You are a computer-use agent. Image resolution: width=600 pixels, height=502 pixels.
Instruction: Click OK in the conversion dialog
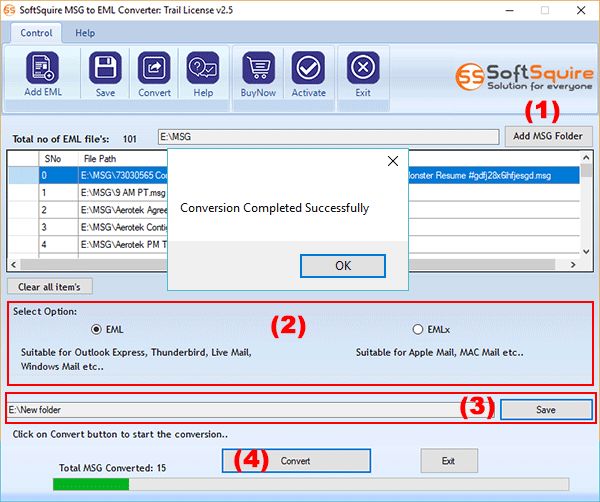point(343,266)
